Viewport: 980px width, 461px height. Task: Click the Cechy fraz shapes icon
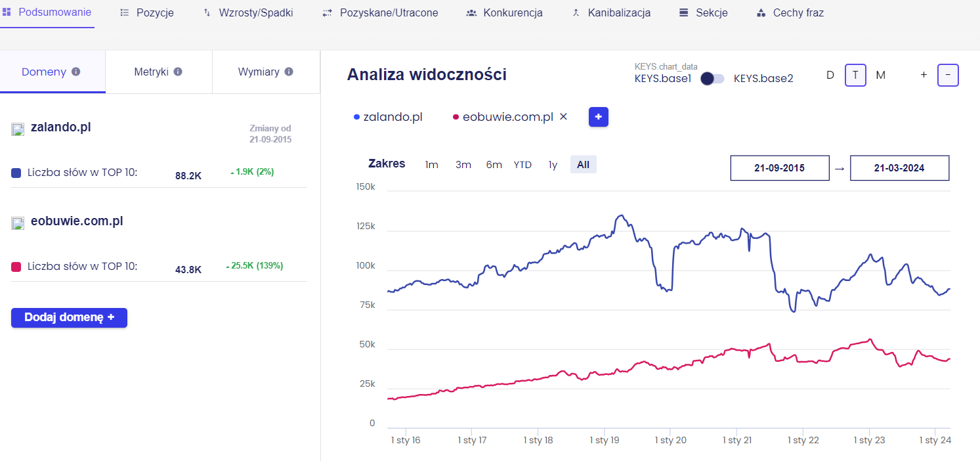point(761,12)
